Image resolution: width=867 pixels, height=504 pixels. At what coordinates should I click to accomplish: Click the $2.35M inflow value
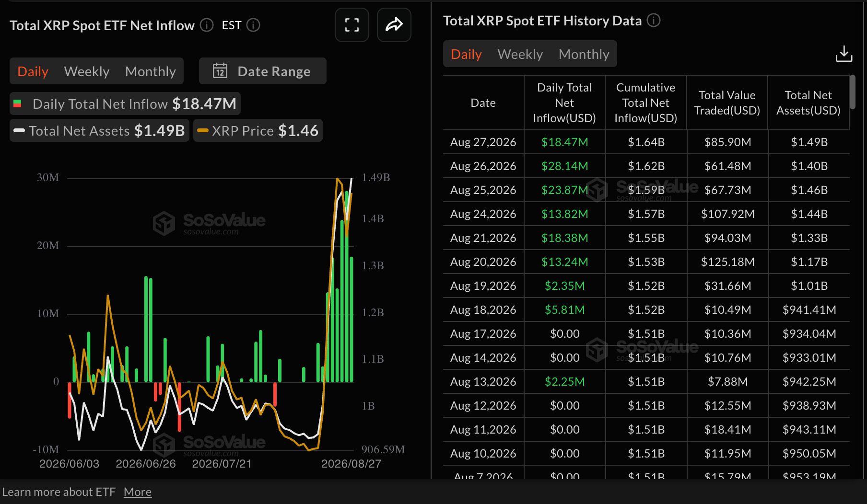click(564, 286)
